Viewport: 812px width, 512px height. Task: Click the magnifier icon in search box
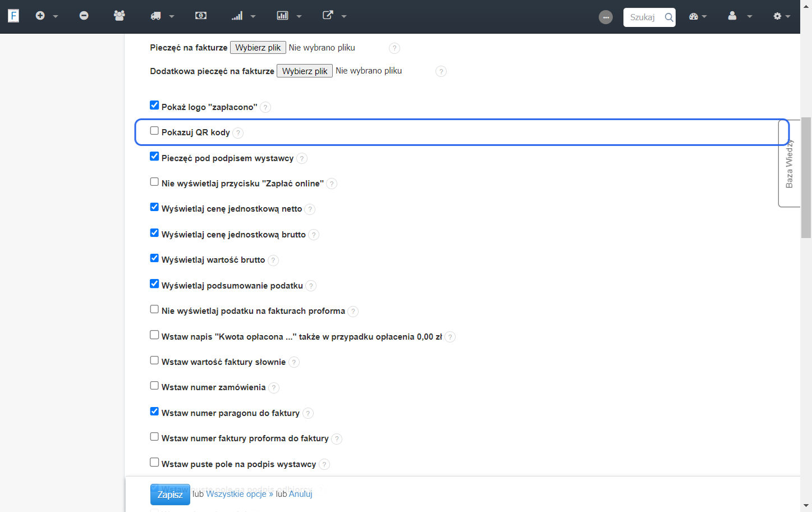click(x=669, y=17)
